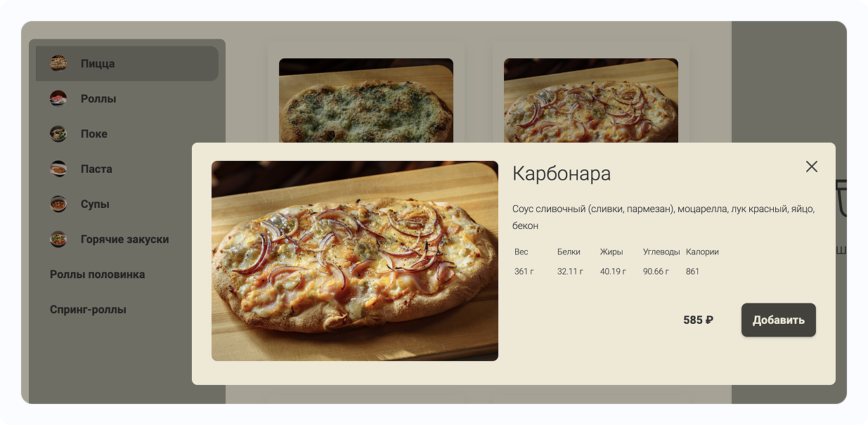The width and height of the screenshot is (868, 425).
Task: Click the soups category icon
Action: (x=58, y=204)
